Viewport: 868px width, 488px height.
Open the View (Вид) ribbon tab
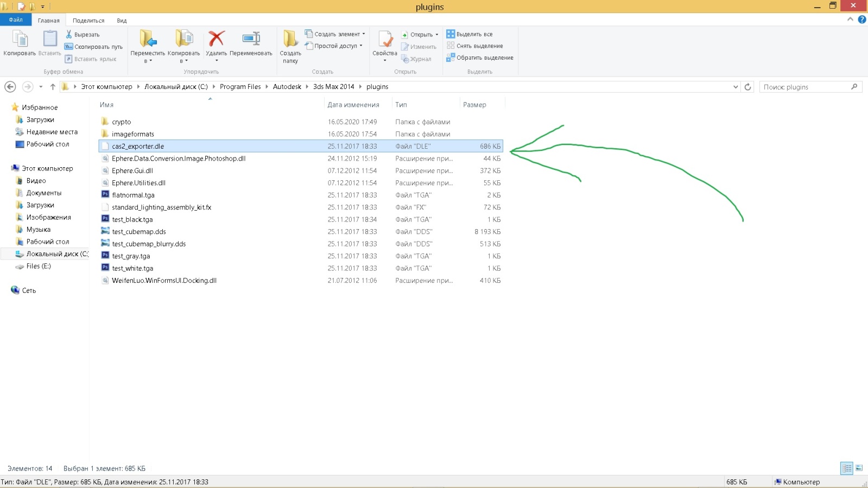[x=122, y=21]
